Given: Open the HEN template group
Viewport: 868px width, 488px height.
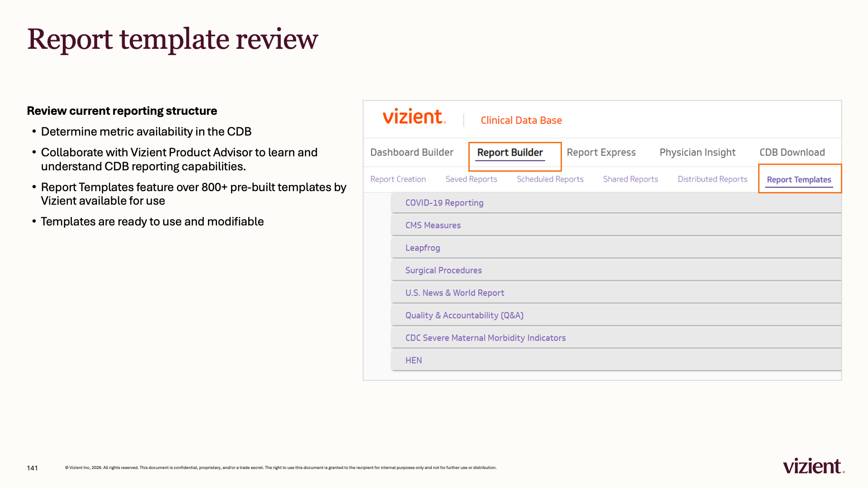Looking at the screenshot, I should click(x=617, y=361).
